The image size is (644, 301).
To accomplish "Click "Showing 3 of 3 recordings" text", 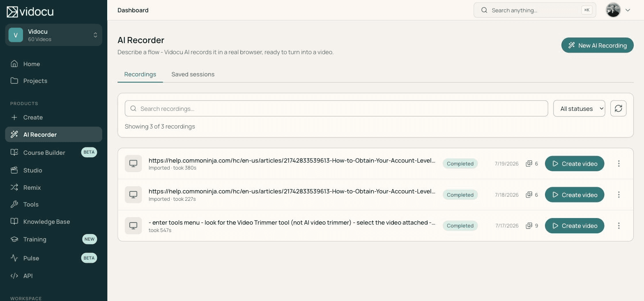I will coord(160,126).
